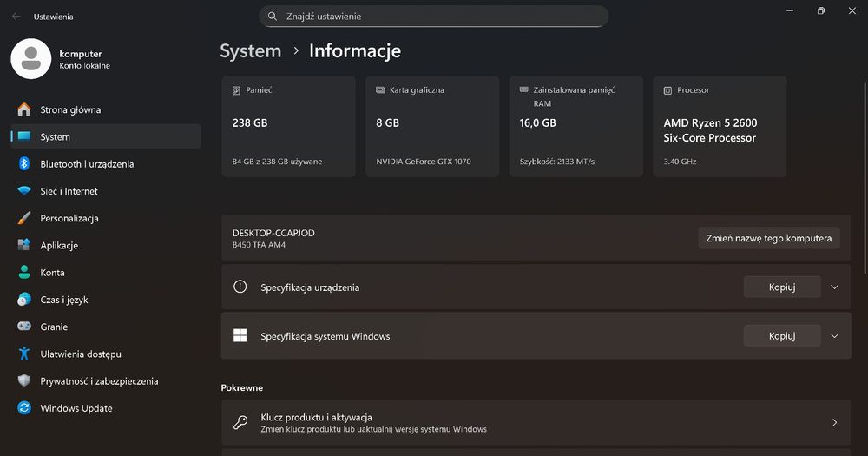Click the Personalizacja paintbrush icon
Screen dimensions: 868x456
(24, 218)
